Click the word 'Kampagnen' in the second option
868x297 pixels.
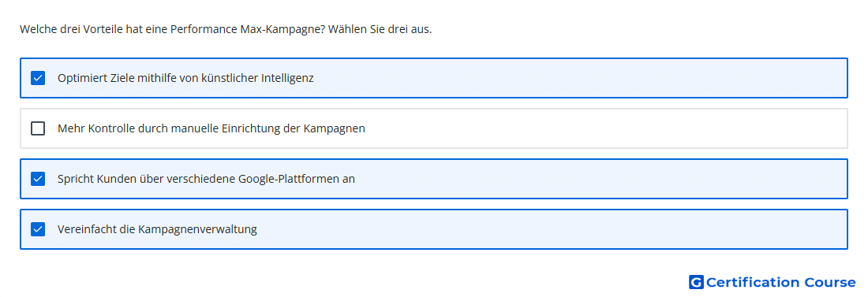tap(335, 129)
